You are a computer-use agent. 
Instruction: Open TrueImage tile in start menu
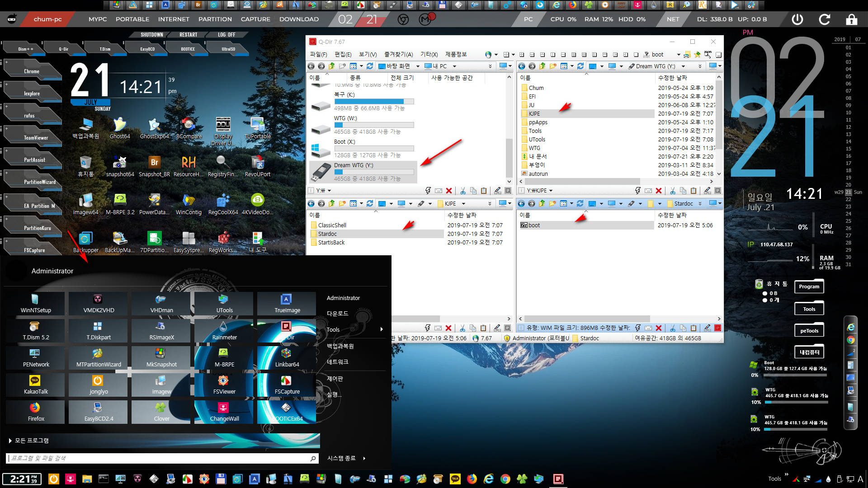tap(287, 304)
